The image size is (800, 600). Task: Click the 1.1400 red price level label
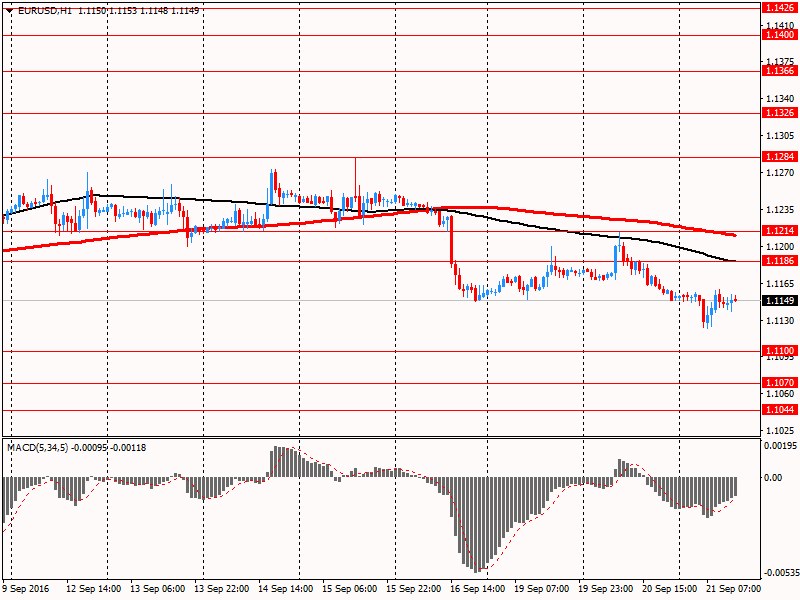(x=780, y=35)
